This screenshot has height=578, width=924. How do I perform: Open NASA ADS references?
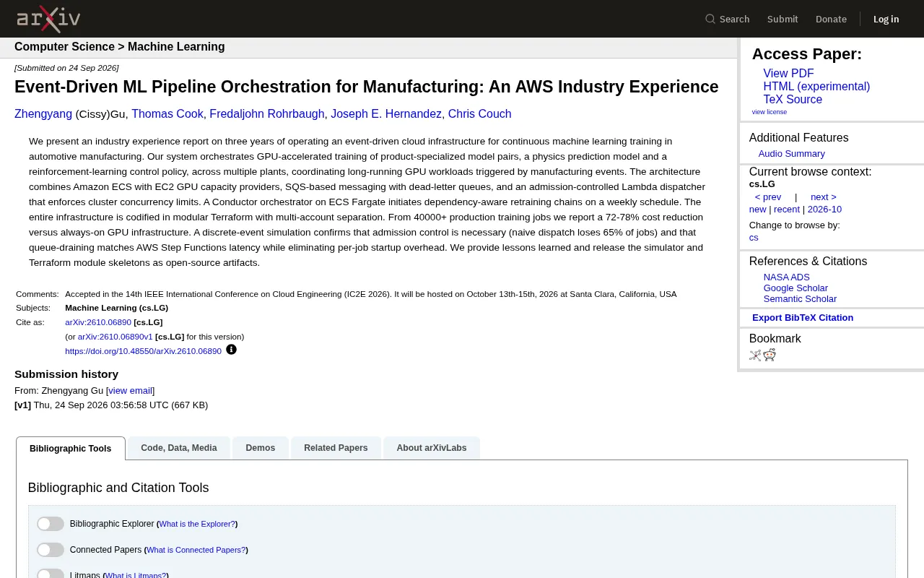point(787,277)
